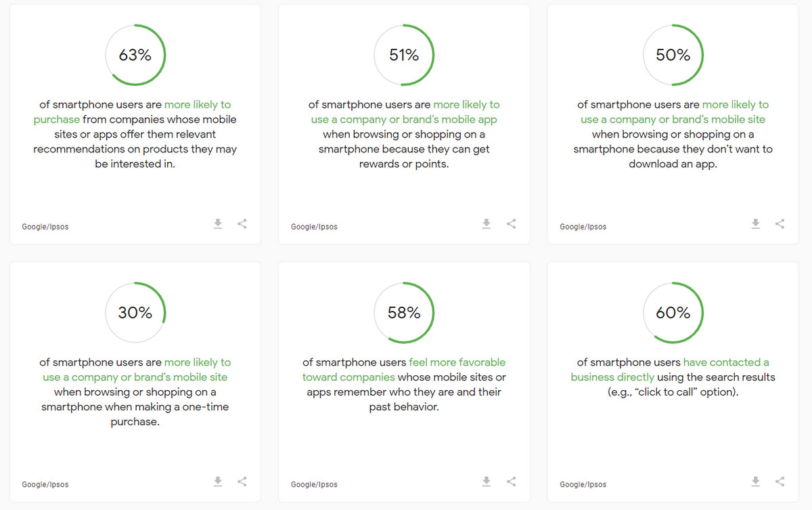
Task: Share the 30% one-time purchase stat
Action: pyautogui.click(x=242, y=482)
